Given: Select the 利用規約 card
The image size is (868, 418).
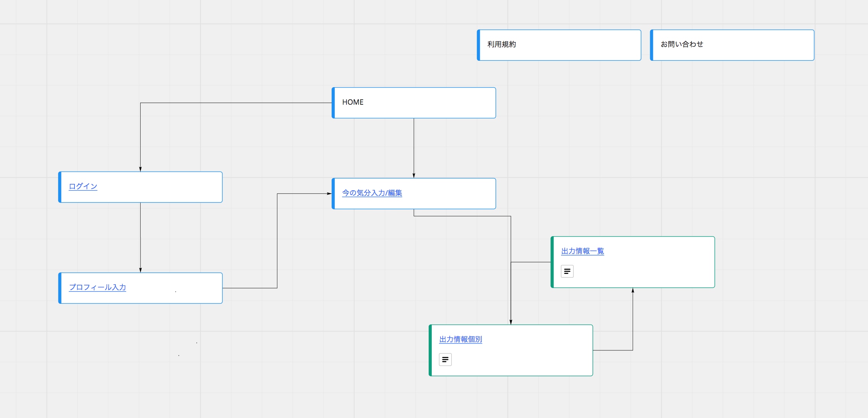Looking at the screenshot, I should pyautogui.click(x=559, y=45).
